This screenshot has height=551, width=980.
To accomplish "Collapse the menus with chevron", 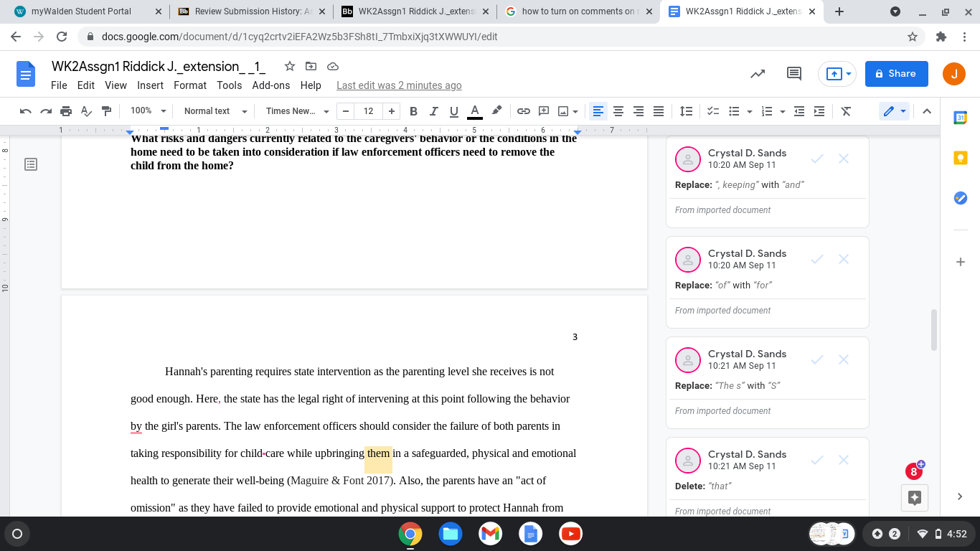I will click(x=927, y=111).
